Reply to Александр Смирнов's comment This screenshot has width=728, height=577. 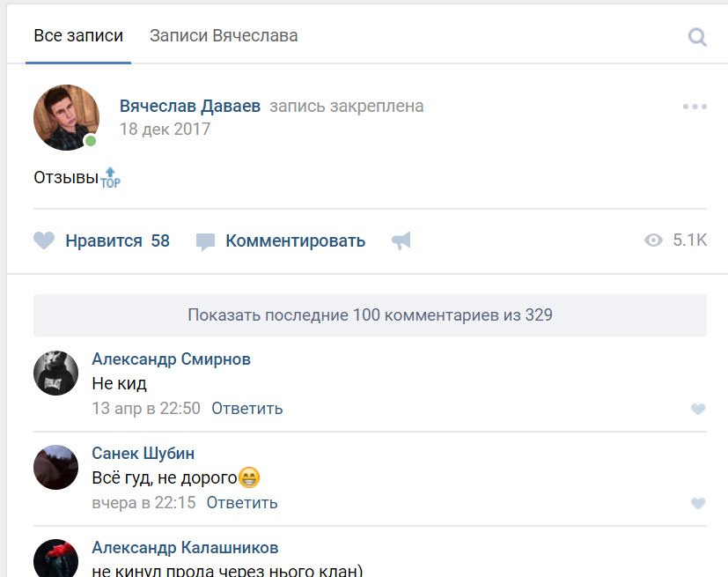point(247,409)
